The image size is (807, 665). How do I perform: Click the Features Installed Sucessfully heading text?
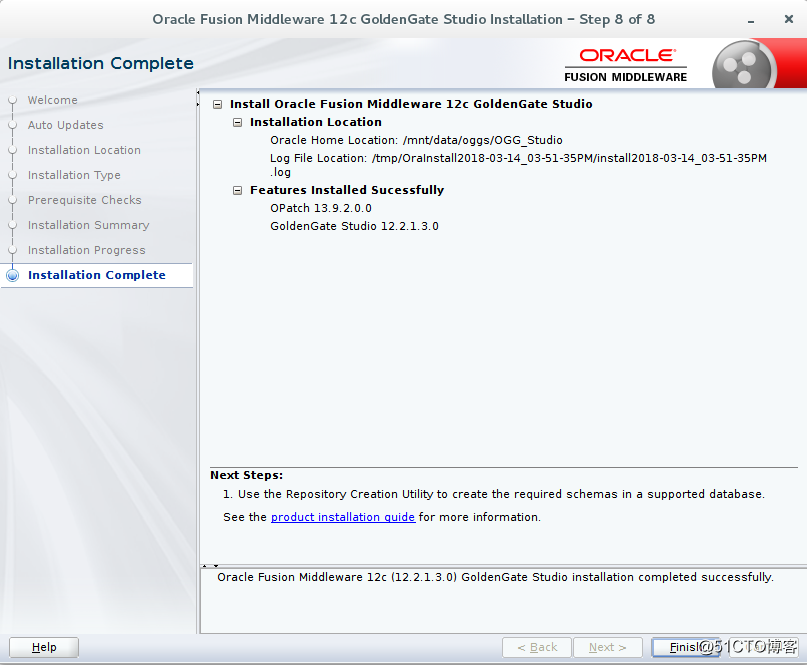tap(347, 190)
